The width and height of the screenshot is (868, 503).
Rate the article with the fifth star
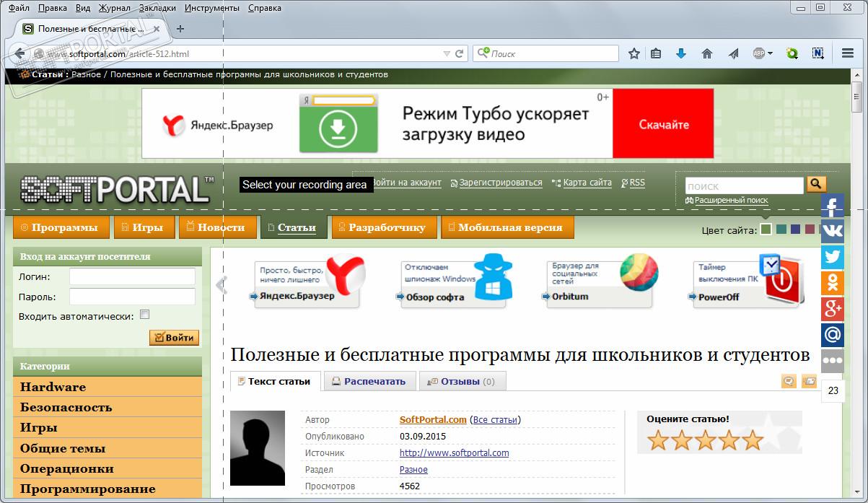click(x=753, y=439)
